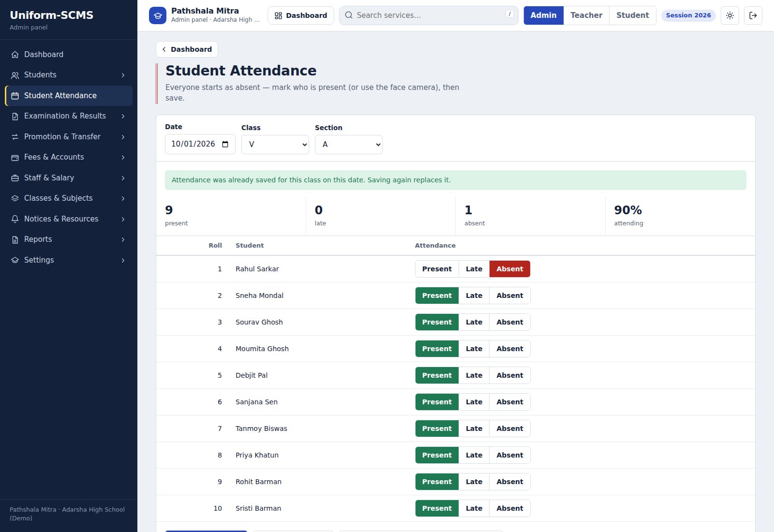The width and height of the screenshot is (774, 532).
Task: Click Present for Sristi Barman
Action: coord(437,508)
